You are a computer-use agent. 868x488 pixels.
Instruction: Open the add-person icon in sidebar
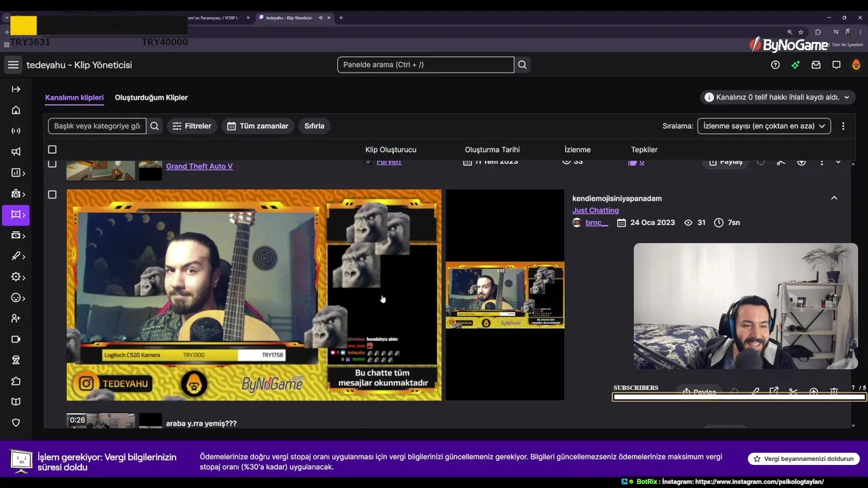(16, 319)
